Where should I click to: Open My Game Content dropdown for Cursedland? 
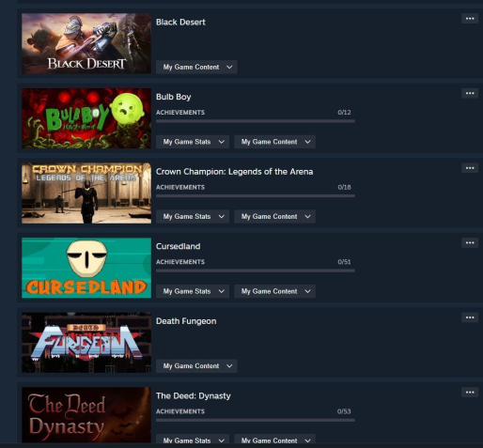pyautogui.click(x=274, y=291)
